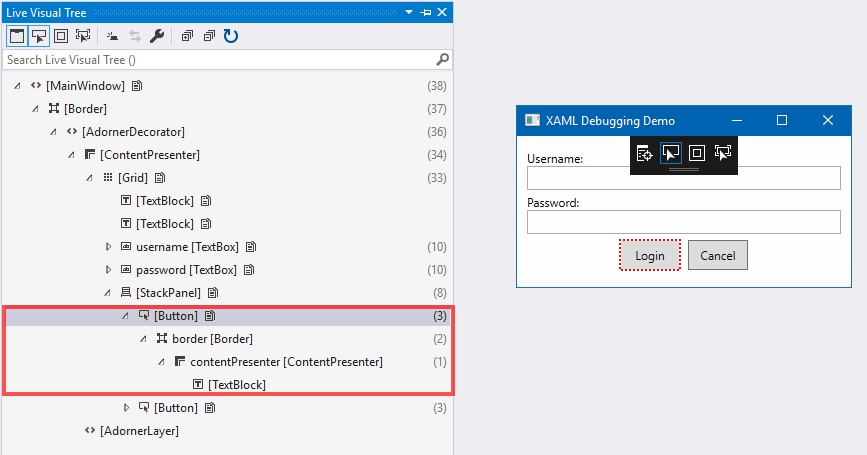The image size is (867, 455).
Task: Click Collapse All tree icon
Action: (209, 36)
